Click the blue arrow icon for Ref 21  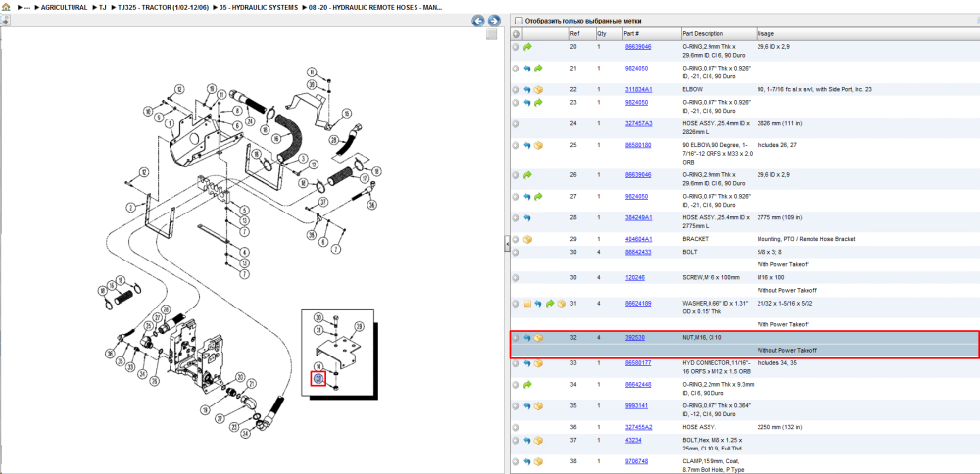click(527, 69)
